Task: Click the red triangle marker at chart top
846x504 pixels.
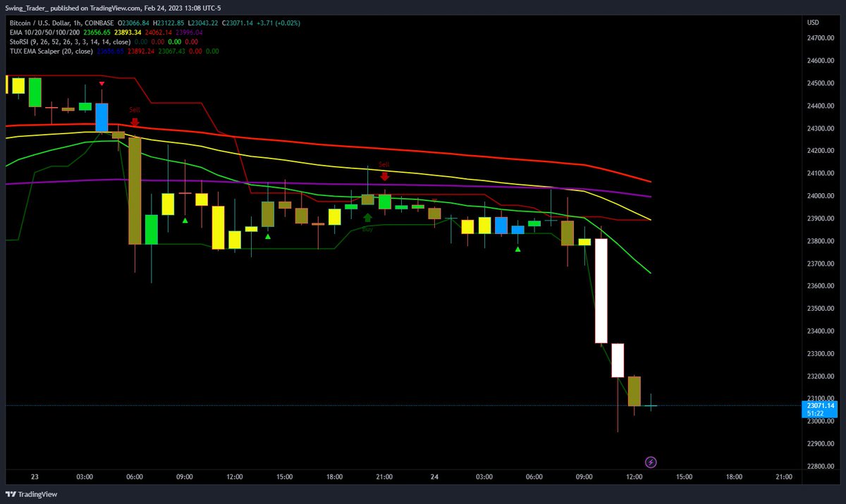Action: click(x=102, y=82)
